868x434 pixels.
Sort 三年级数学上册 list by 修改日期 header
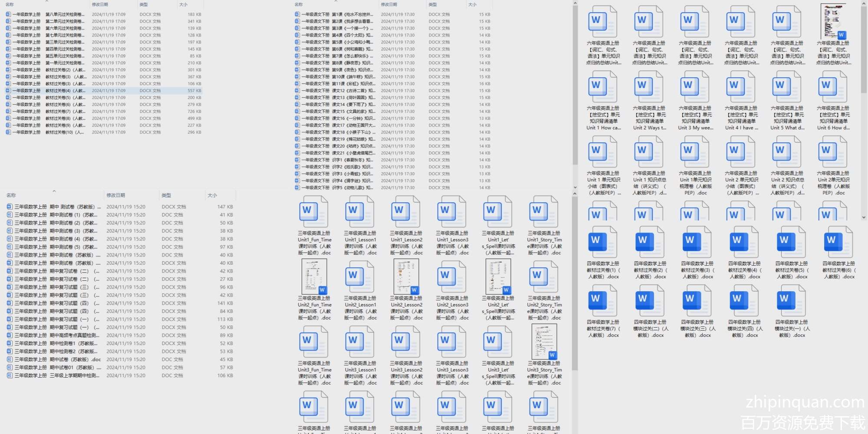[x=116, y=195]
